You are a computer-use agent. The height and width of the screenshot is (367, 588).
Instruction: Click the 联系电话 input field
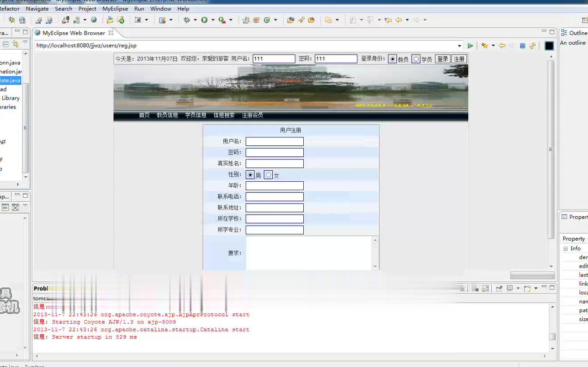pos(274,197)
